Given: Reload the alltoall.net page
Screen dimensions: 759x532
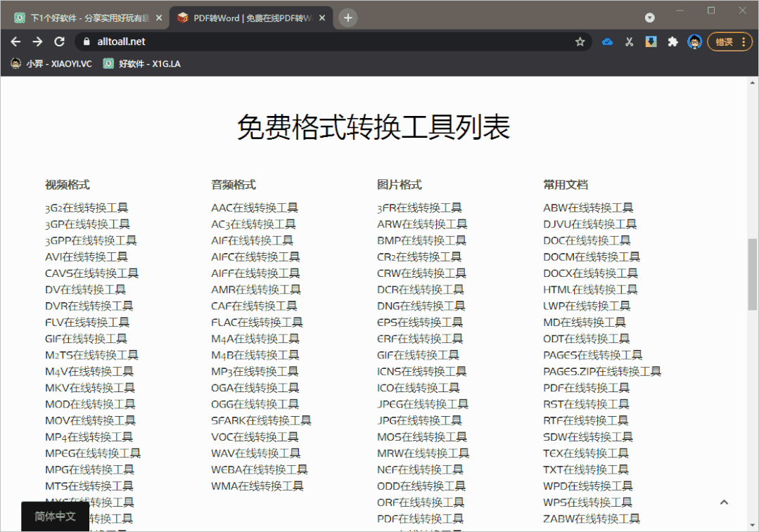Looking at the screenshot, I should [x=59, y=41].
